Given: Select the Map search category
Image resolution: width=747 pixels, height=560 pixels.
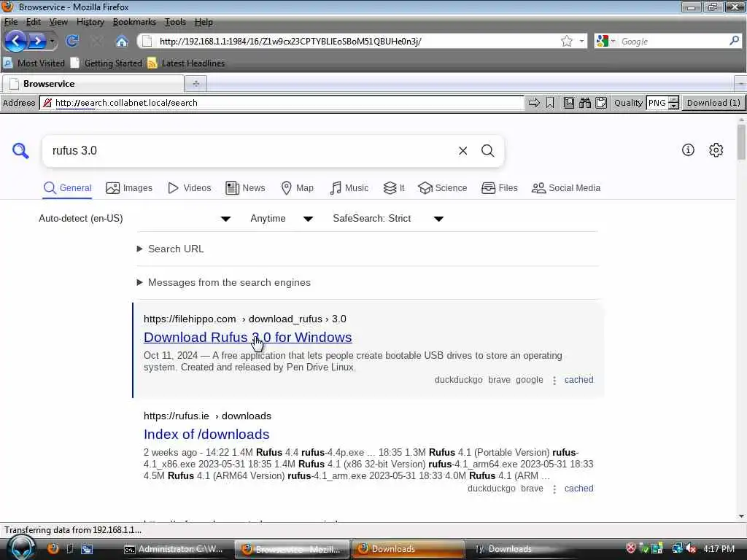Looking at the screenshot, I should coord(298,188).
